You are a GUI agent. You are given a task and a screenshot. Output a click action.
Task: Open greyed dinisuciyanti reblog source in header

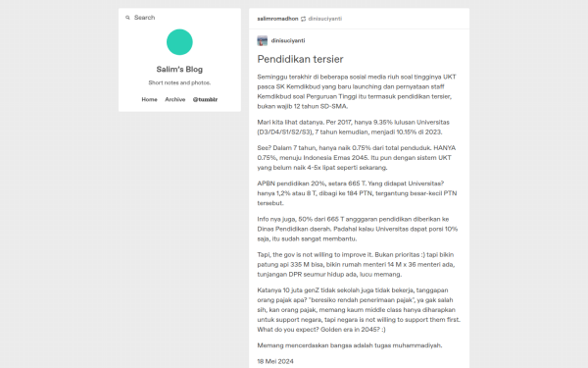click(x=325, y=19)
